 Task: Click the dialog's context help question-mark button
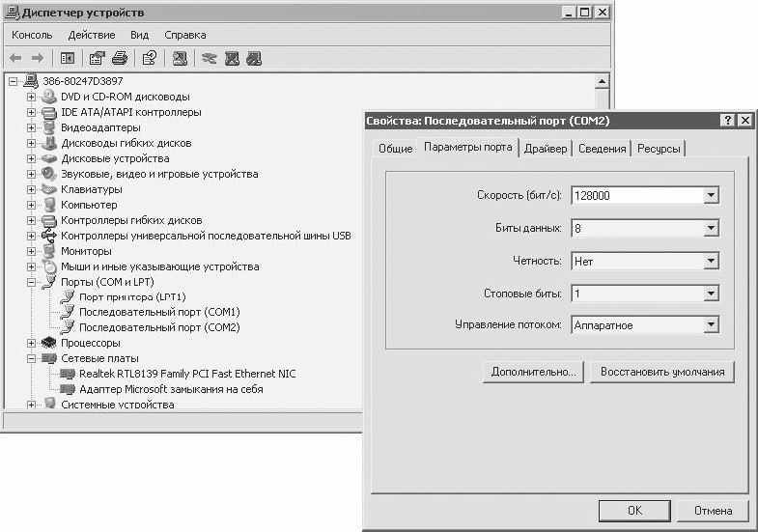[726, 121]
